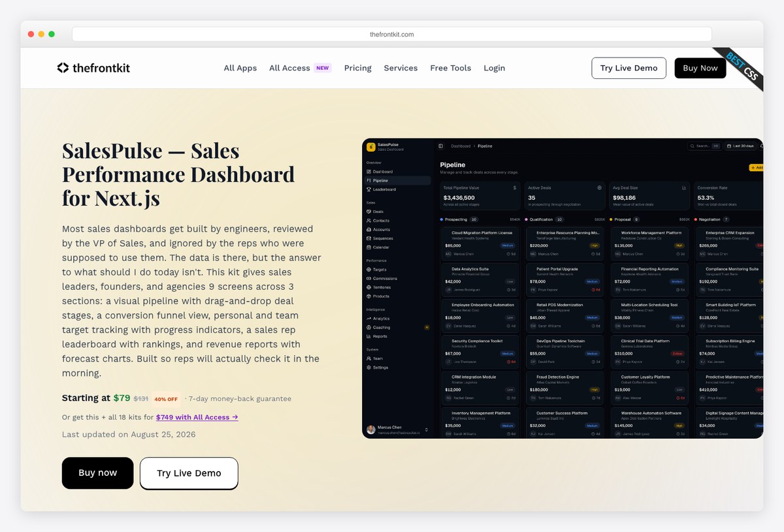Image resolution: width=784 pixels, height=532 pixels.
Task: Click Marcus Chen profile avatar
Action: pyautogui.click(x=371, y=430)
